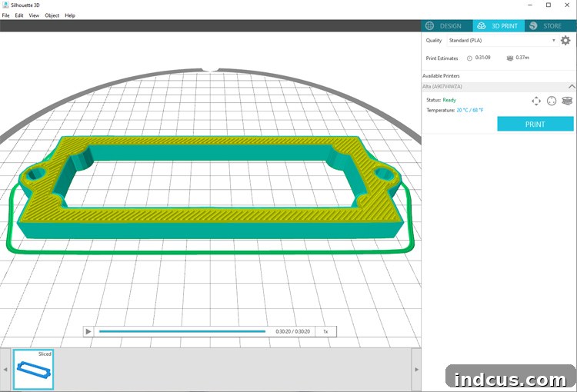The height and width of the screenshot is (392, 577).
Task: Switch to the 3D PRINT tab
Action: (499, 25)
